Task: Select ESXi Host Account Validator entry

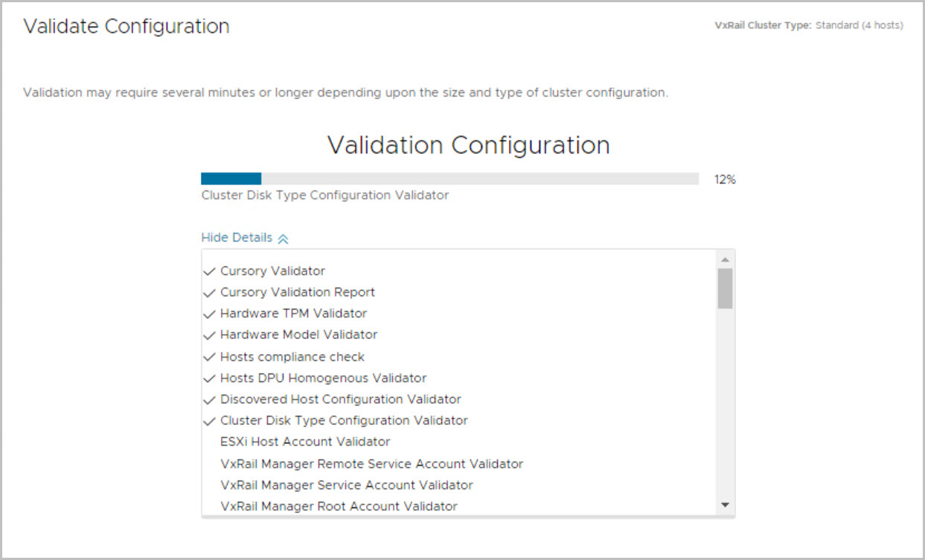Action: tap(305, 442)
